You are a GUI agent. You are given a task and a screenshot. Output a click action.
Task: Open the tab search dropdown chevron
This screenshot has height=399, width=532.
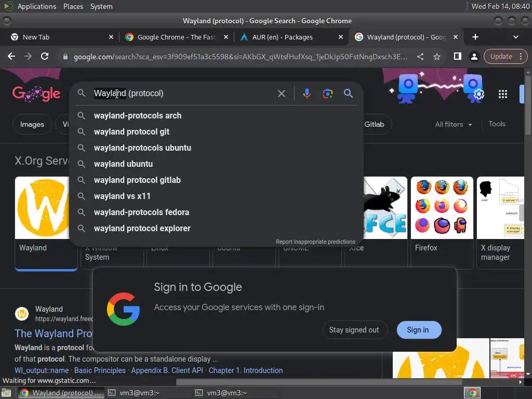point(516,37)
